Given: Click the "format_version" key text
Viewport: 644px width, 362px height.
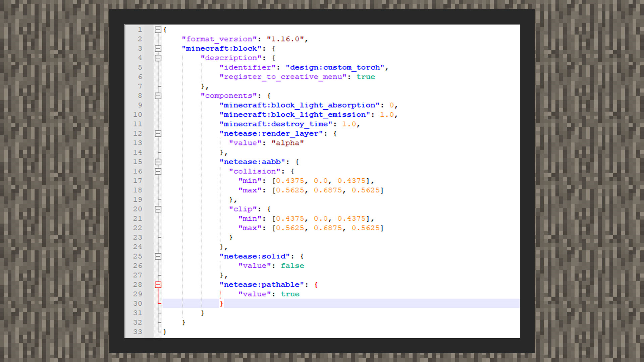Looking at the screenshot, I should pos(219,39).
